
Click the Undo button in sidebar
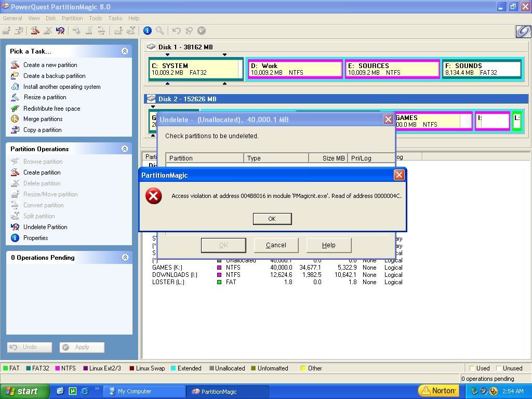[x=30, y=347]
